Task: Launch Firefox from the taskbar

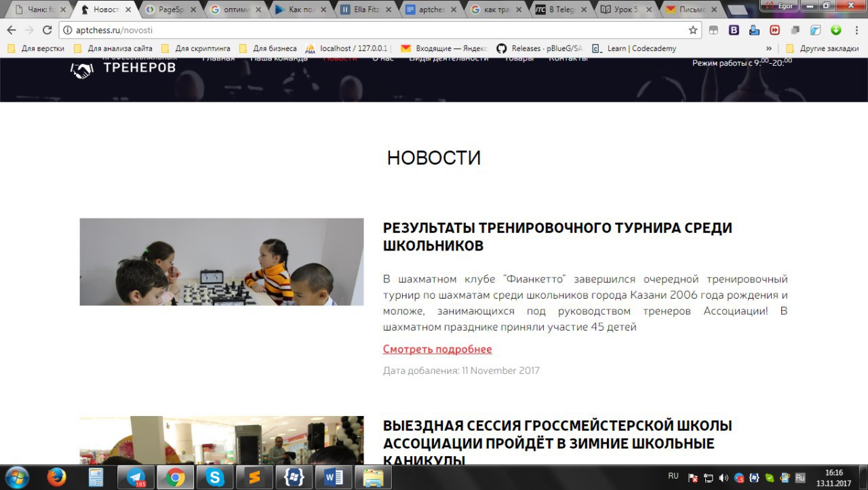Action: [x=56, y=477]
